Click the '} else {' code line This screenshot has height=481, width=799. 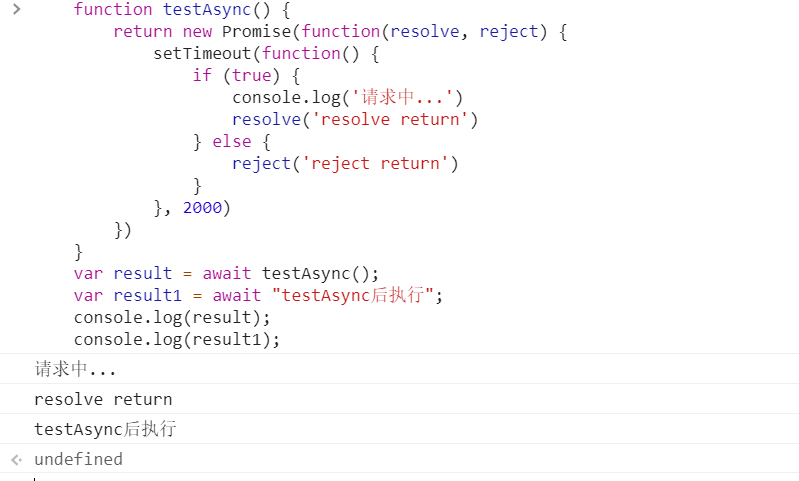pos(232,141)
